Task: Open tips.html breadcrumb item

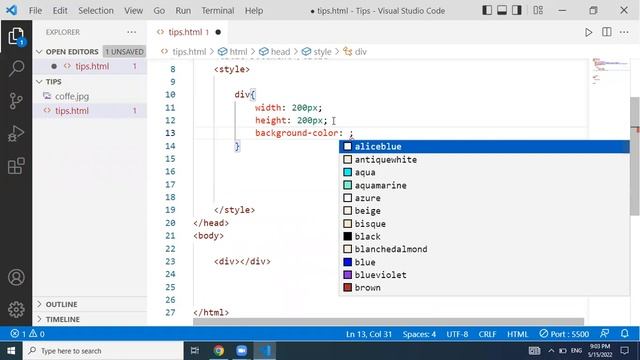Action: pyautogui.click(x=184, y=52)
